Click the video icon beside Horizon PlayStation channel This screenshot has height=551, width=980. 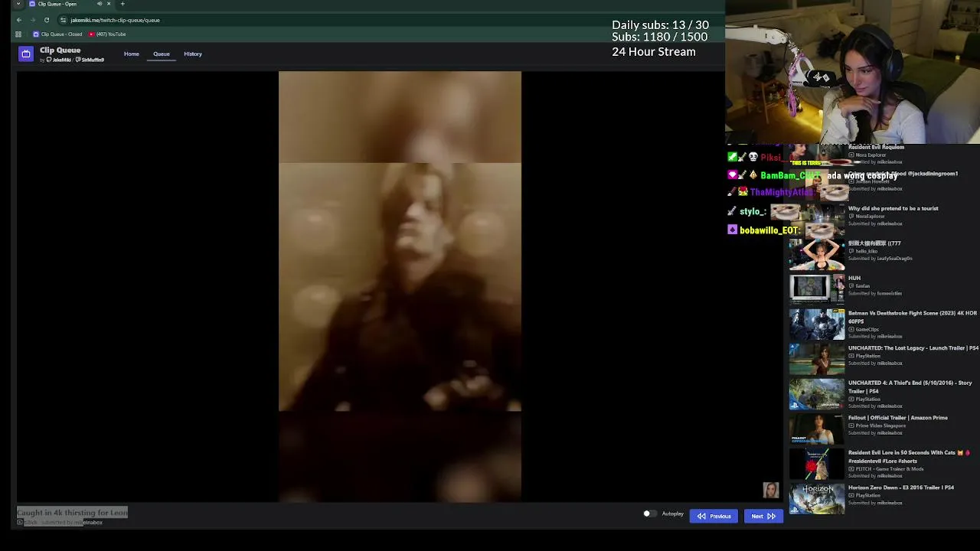[x=851, y=495]
